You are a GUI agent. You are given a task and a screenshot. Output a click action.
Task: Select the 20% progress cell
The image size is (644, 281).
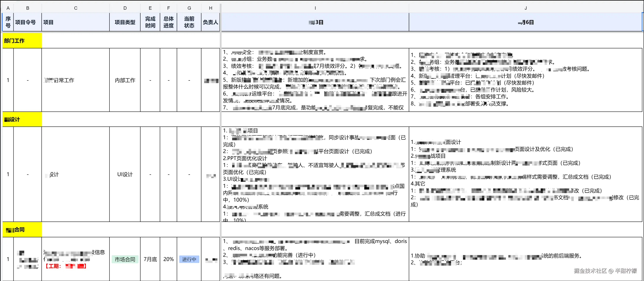pyautogui.click(x=168, y=259)
